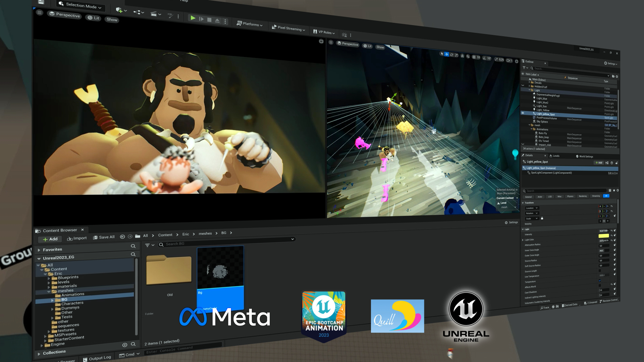Open the quick add actor icon menu
644x362 pixels.
pyautogui.click(x=121, y=10)
